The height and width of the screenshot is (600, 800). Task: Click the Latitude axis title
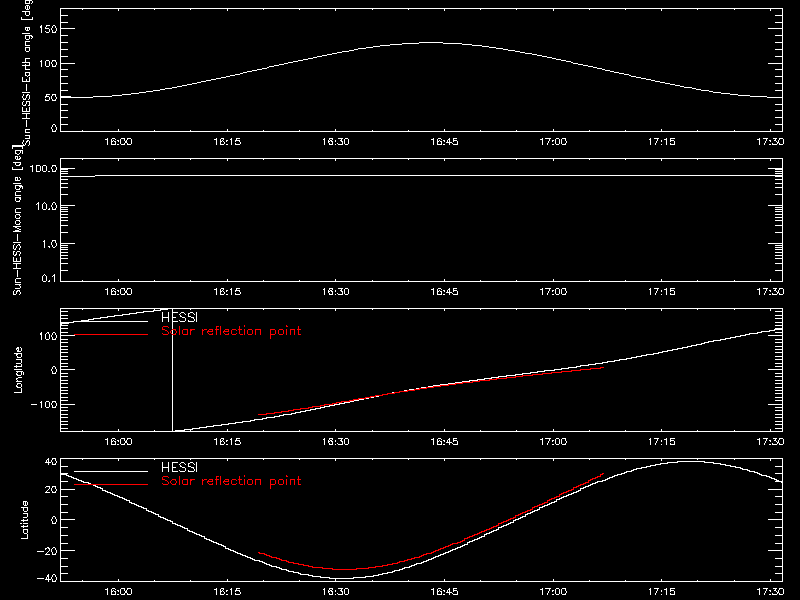click(24, 520)
